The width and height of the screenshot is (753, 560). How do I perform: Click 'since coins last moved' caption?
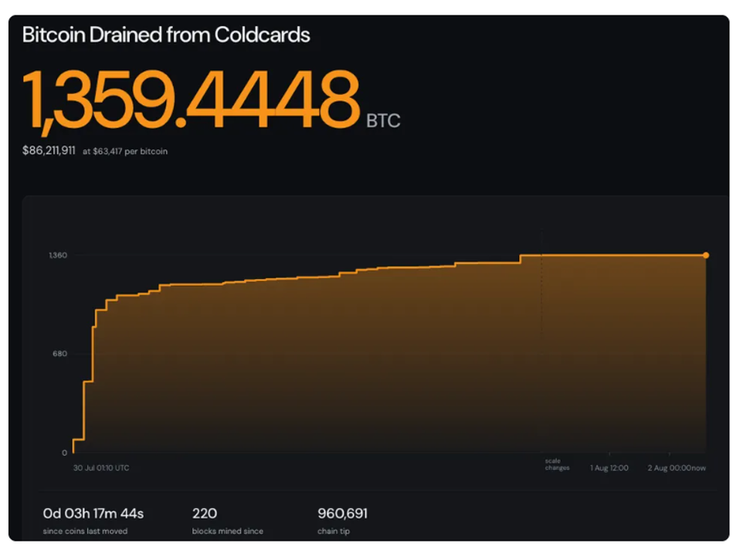click(85, 531)
